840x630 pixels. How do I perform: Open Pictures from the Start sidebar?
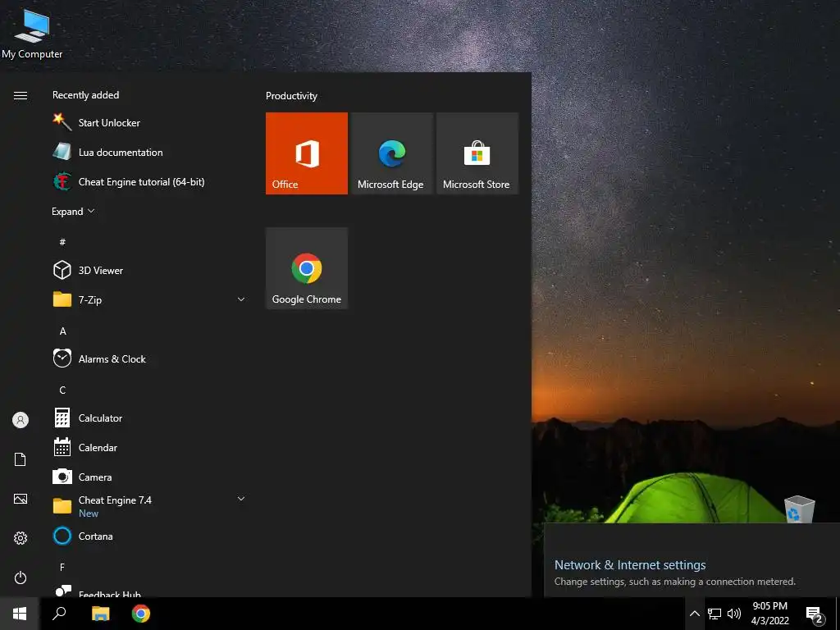21,499
